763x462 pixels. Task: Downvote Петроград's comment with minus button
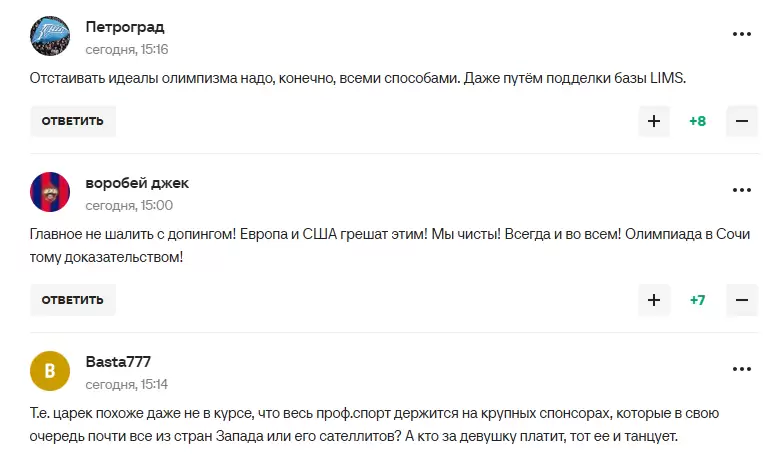tap(741, 121)
